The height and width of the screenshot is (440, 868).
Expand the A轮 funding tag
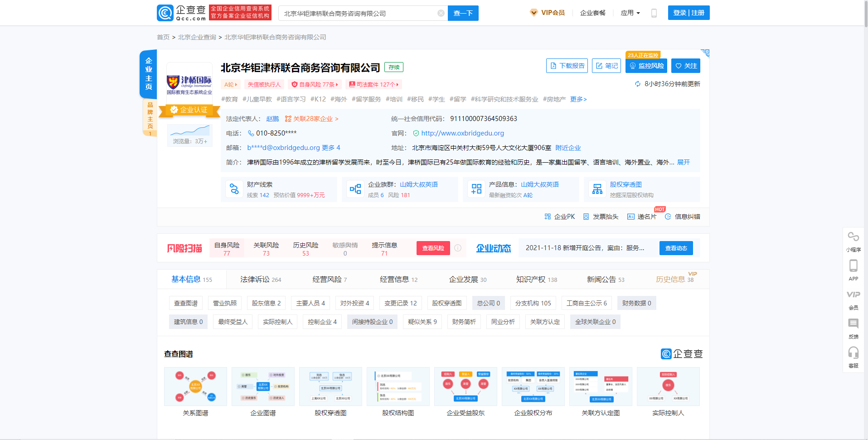(231, 84)
